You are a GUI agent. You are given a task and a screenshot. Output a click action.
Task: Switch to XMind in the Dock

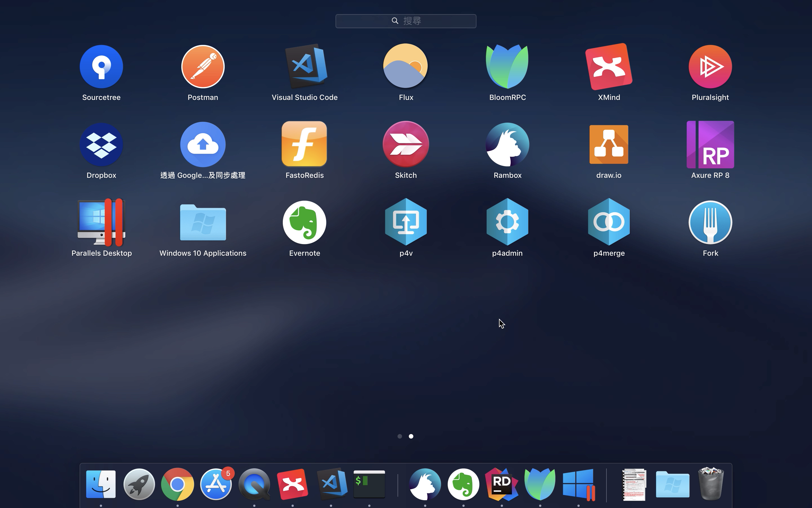point(293,484)
